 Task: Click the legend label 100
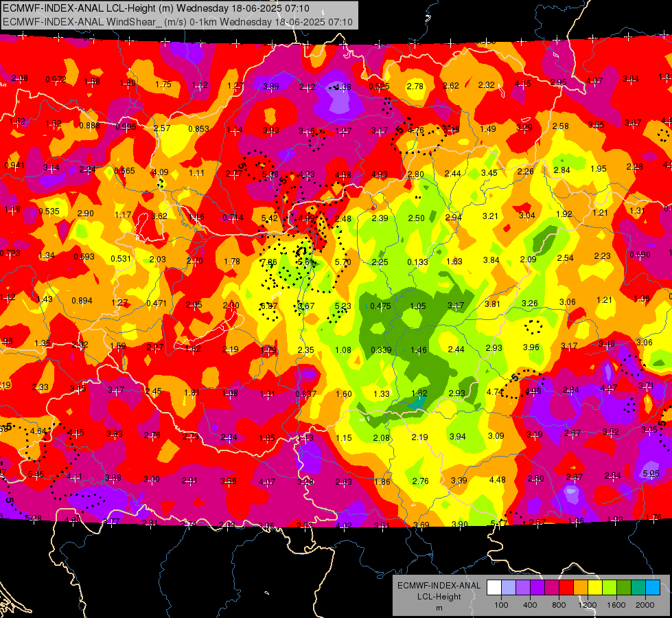pos(501,605)
